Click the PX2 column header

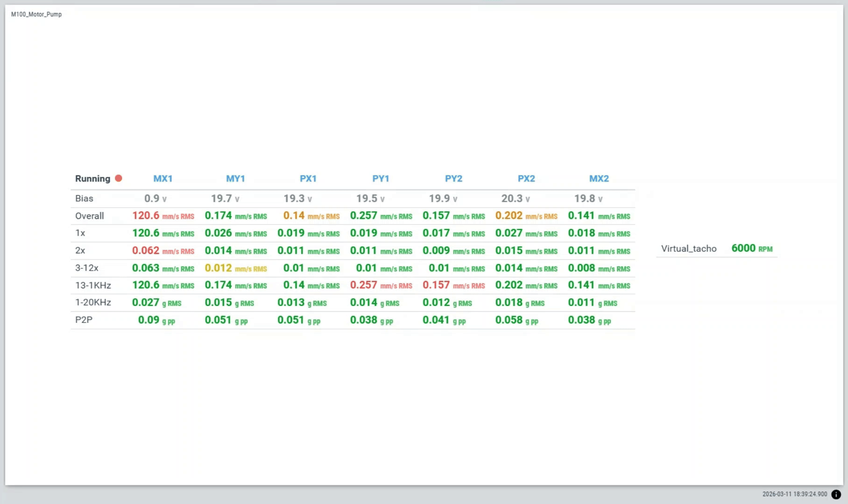[x=526, y=179]
